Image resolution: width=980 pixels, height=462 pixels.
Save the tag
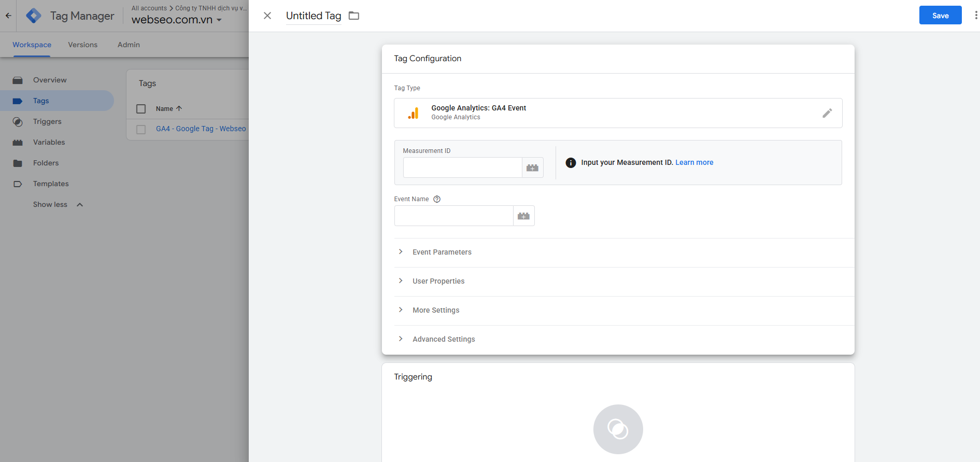pos(940,15)
